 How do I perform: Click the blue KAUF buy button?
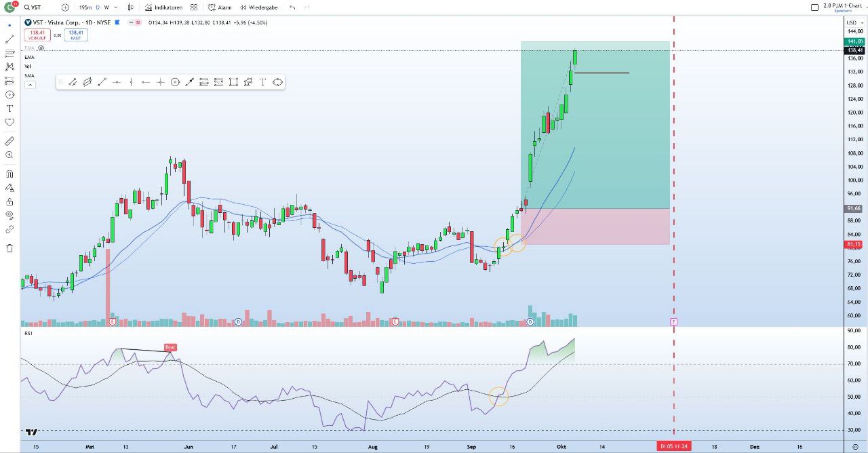(x=75, y=35)
